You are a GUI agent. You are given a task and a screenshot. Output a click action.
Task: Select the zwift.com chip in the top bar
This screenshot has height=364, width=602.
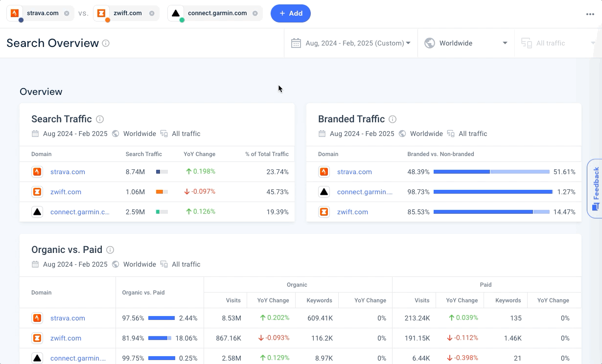point(126,13)
